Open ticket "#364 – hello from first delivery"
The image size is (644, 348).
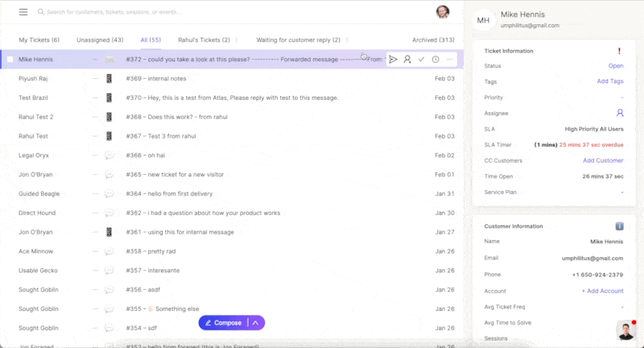tap(169, 193)
